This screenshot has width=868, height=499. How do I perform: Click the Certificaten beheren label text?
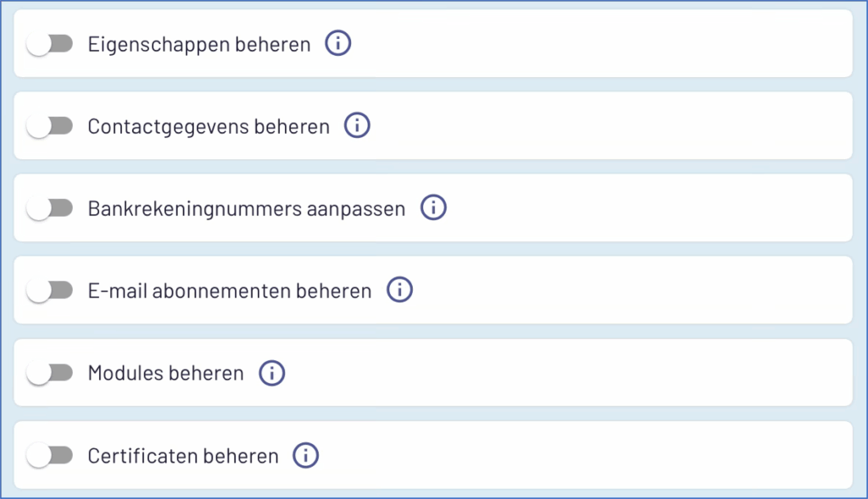183,456
